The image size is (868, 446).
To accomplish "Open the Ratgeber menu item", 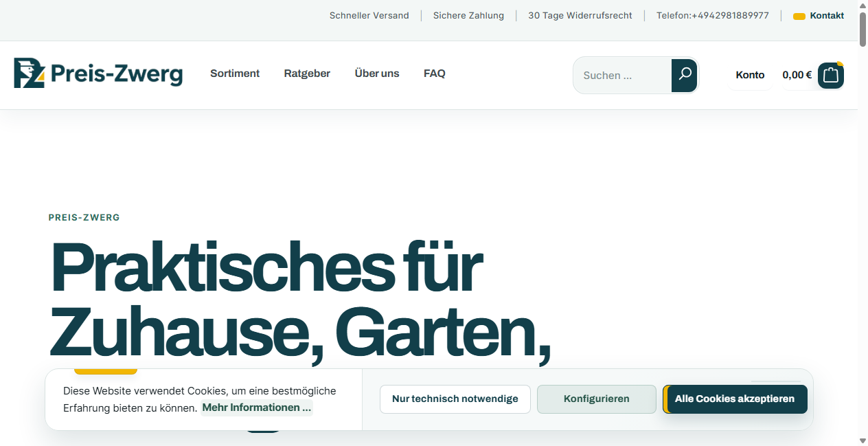I will pyautogui.click(x=307, y=74).
